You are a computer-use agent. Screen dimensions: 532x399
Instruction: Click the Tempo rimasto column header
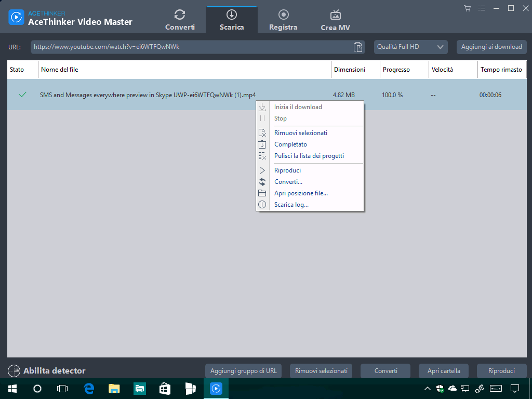[502, 70]
